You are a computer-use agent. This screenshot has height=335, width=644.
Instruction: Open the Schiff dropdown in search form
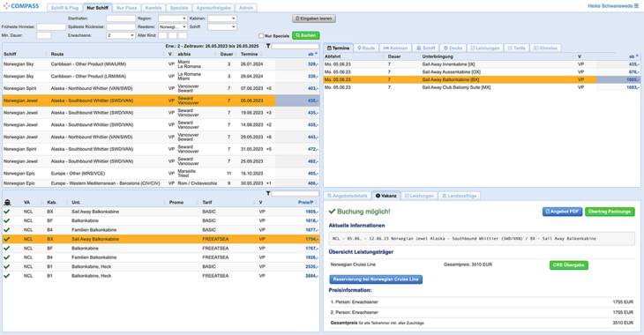[x=221, y=26]
